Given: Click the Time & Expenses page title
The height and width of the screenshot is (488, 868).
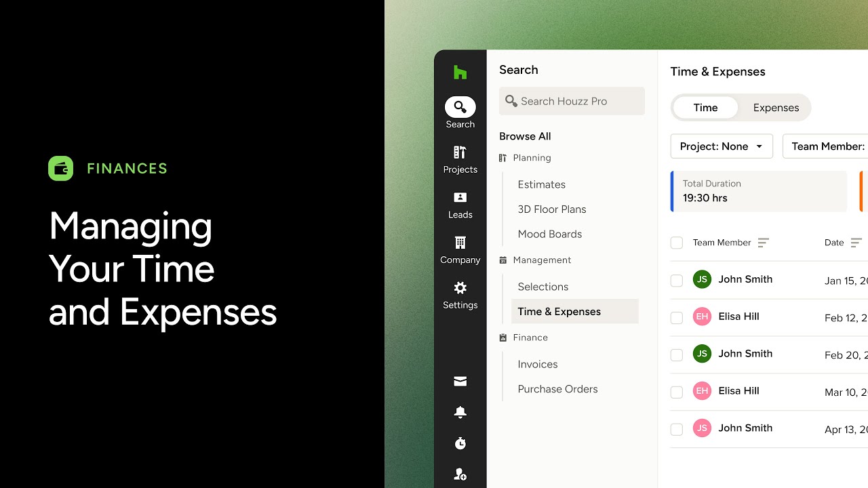Looking at the screenshot, I should (x=717, y=72).
